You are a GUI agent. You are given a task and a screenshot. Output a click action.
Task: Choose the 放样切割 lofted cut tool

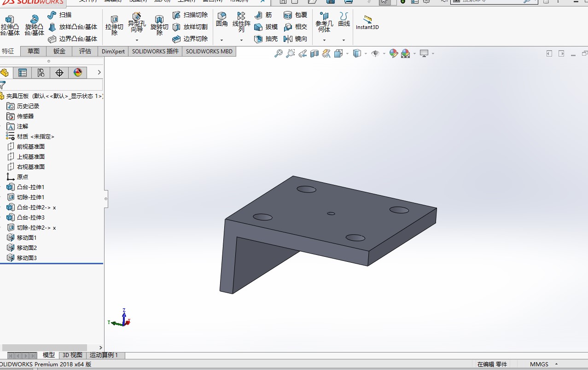[190, 27]
